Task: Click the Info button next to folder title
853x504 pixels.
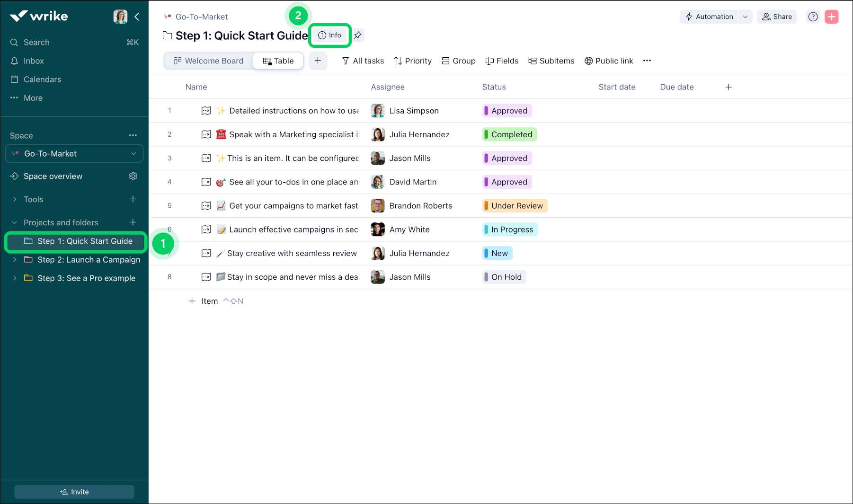Action: pos(329,35)
